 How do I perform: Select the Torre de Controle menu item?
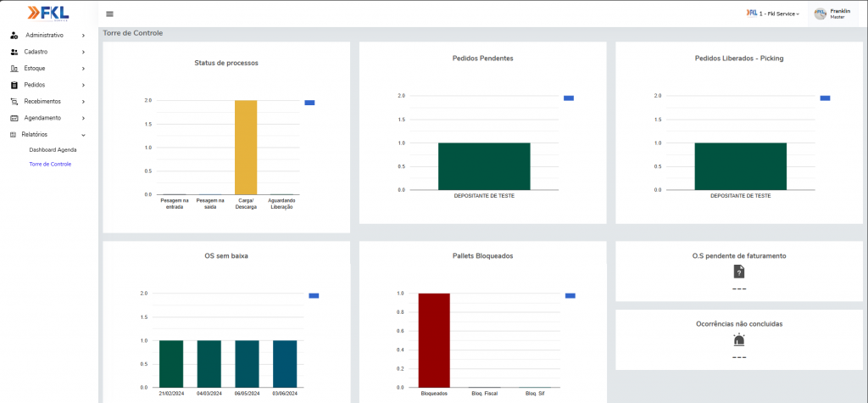pyautogui.click(x=50, y=164)
